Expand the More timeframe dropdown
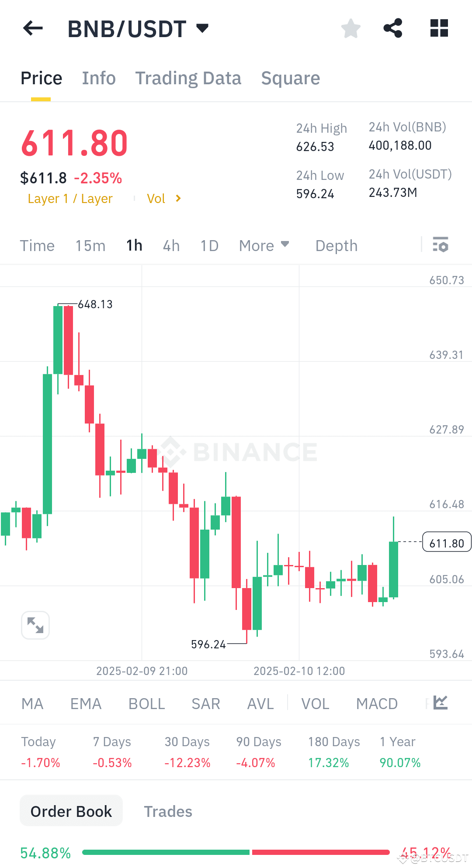This screenshot has width=472, height=868. (264, 245)
